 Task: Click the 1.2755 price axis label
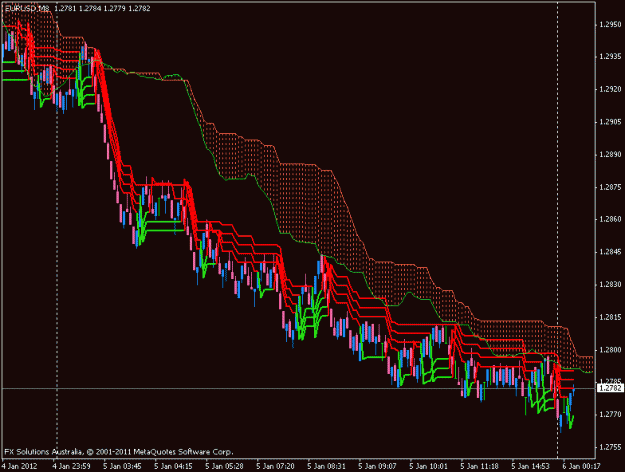(x=610, y=447)
